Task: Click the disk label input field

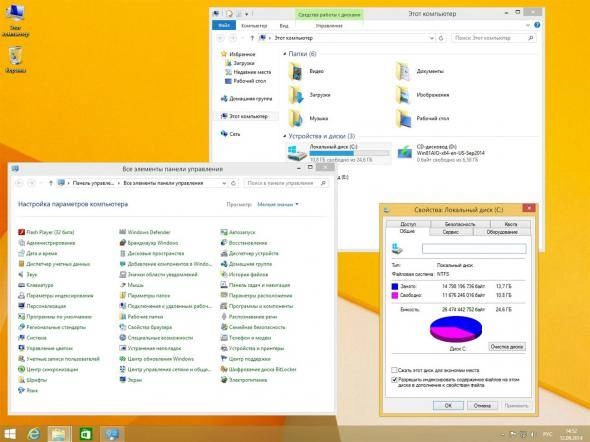Action: click(474, 249)
